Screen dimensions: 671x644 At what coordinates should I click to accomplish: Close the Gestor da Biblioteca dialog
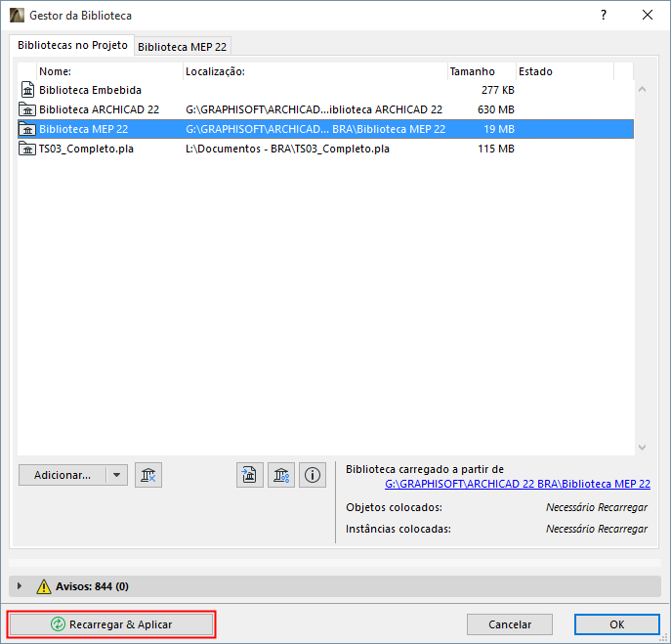648,15
